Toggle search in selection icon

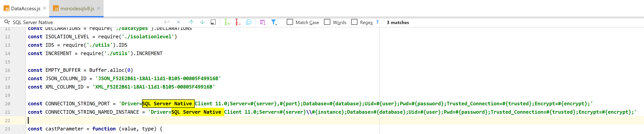263,22
